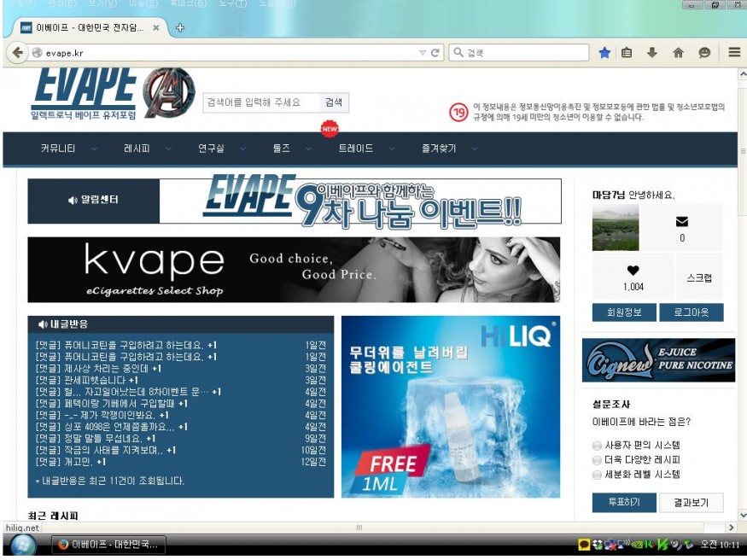
Task: Open the Firefox Hello chat icon
Action: (x=704, y=52)
